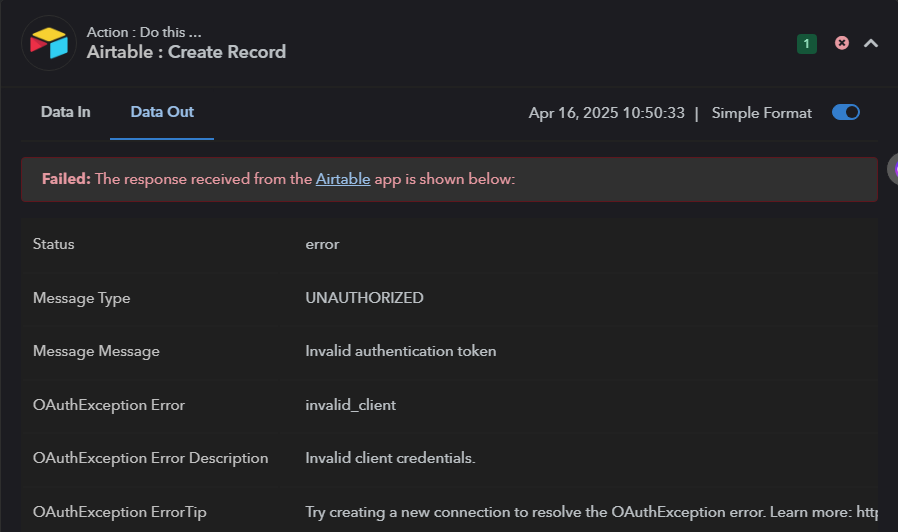The height and width of the screenshot is (532, 898).
Task: Switch to the Data In tab
Action: (x=65, y=112)
